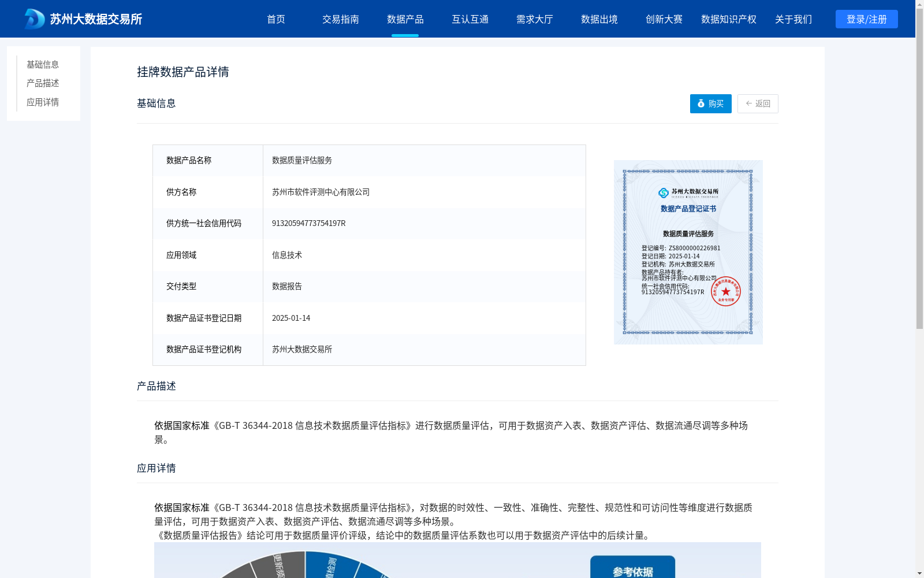The image size is (924, 578).
Task: Click the 数据产品证书登记日期 label cell
Action: (x=208, y=318)
